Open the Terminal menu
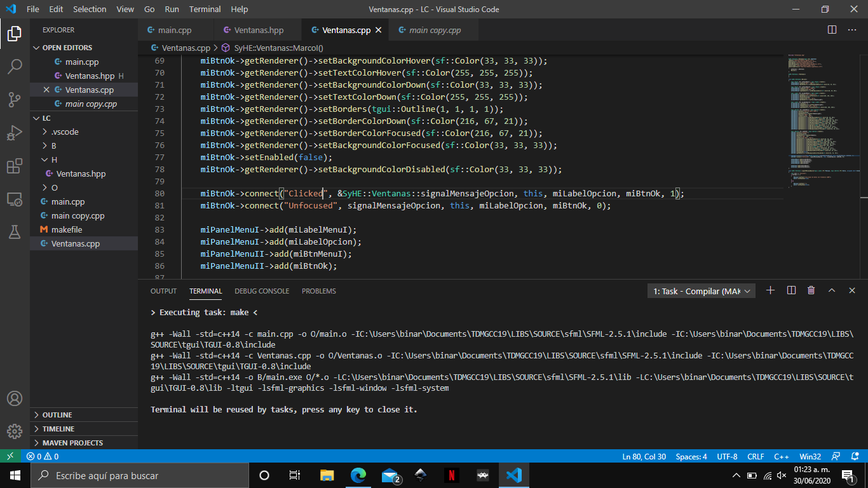Viewport: 868px width, 488px height. point(204,9)
